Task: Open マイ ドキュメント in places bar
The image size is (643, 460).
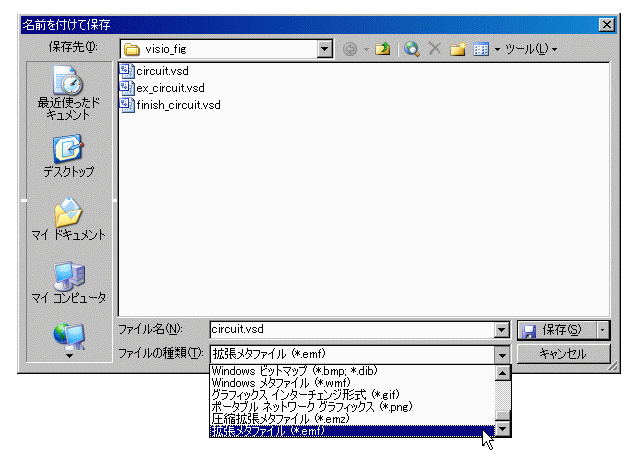Action: [x=70, y=221]
